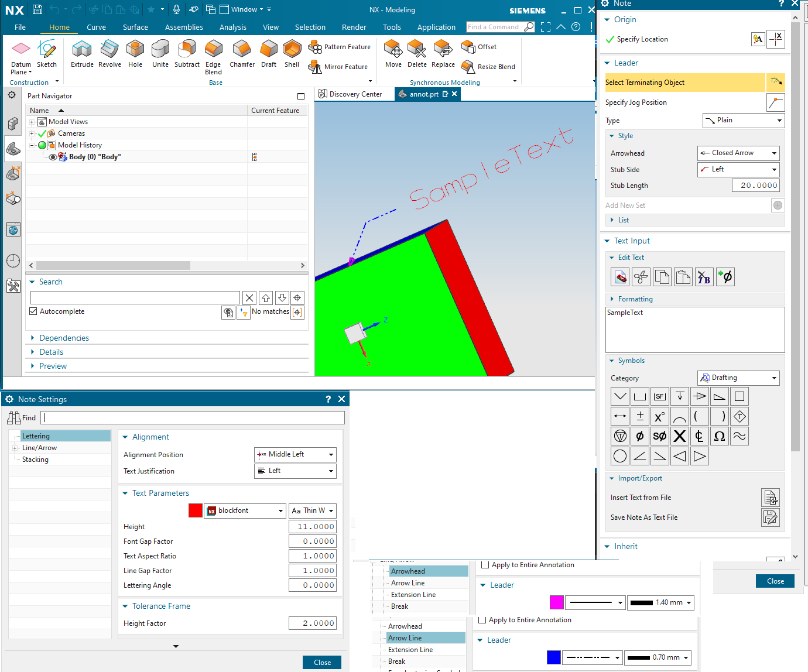Image resolution: width=808 pixels, height=672 pixels.
Task: Open the Analysis menu
Action: point(232,27)
